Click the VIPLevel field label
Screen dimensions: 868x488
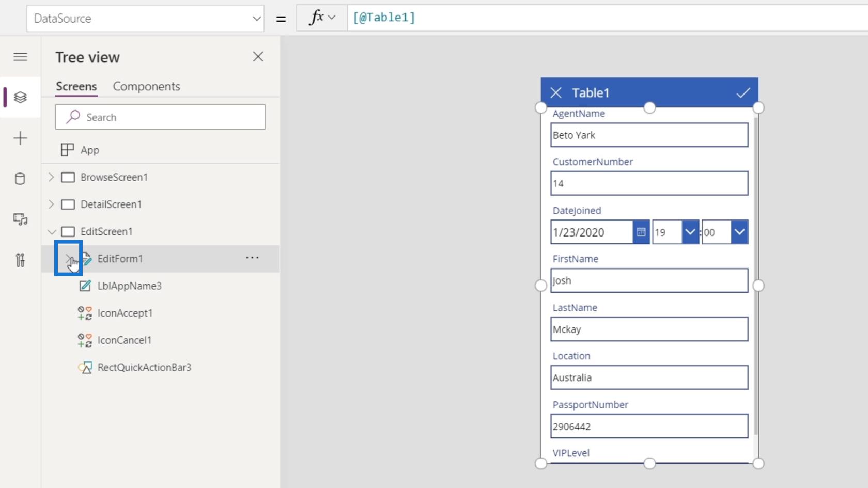click(x=571, y=453)
